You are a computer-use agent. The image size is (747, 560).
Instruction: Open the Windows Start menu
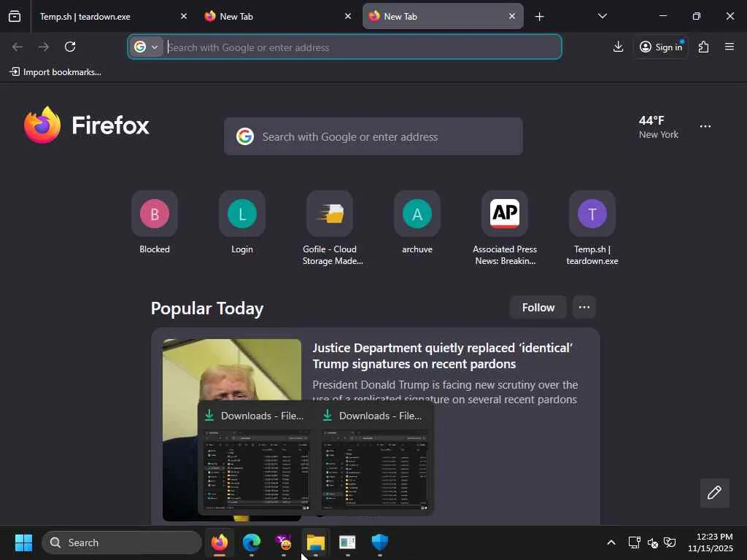23,542
